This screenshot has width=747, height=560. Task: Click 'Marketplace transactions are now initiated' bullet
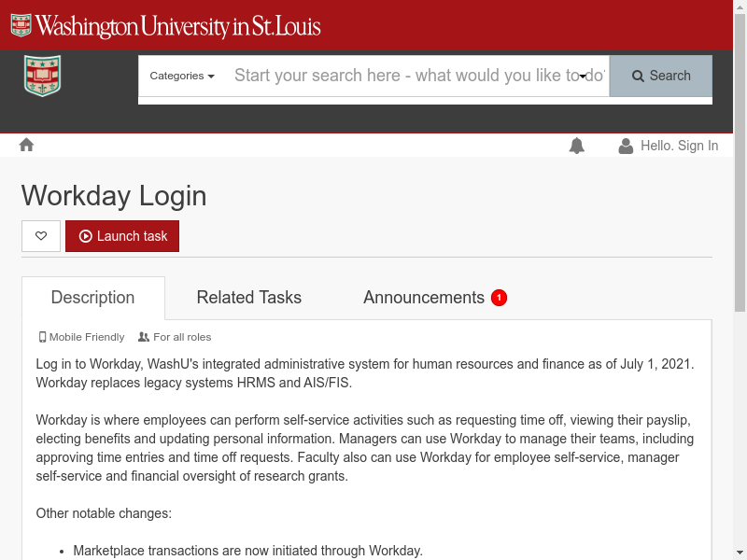click(x=247, y=551)
